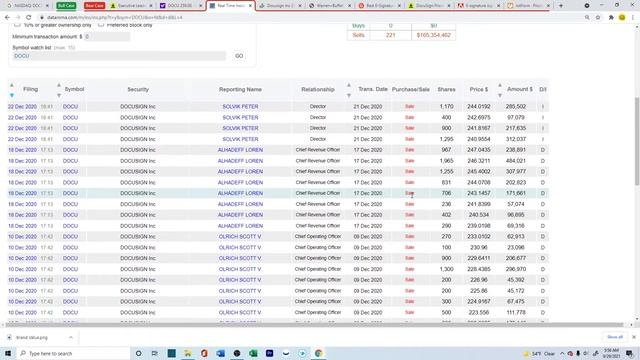Sort Amount $ column descending arrow
The width and height of the screenshot is (640, 360).
[500, 95]
